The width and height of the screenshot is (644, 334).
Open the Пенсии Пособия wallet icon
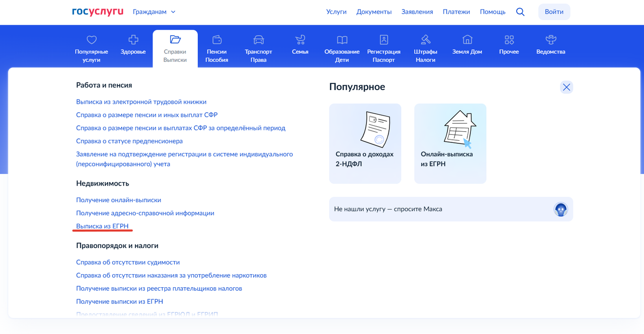click(217, 40)
